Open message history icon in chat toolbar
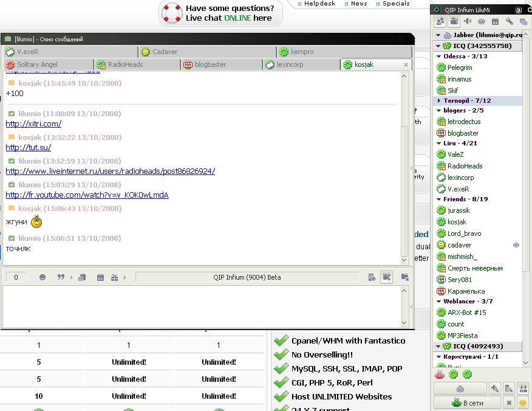The height and width of the screenshot is (411, 532). click(100, 277)
